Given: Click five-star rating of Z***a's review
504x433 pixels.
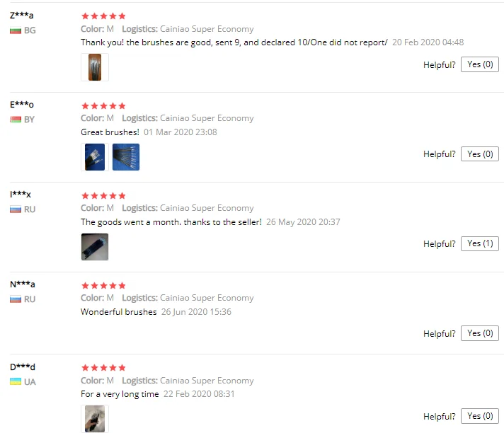Looking at the screenshot, I should [x=103, y=16].
